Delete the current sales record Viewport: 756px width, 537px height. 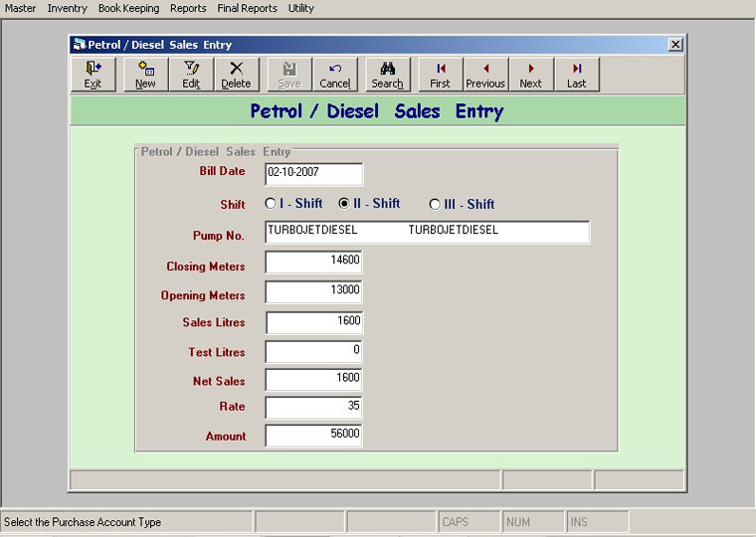pos(236,75)
